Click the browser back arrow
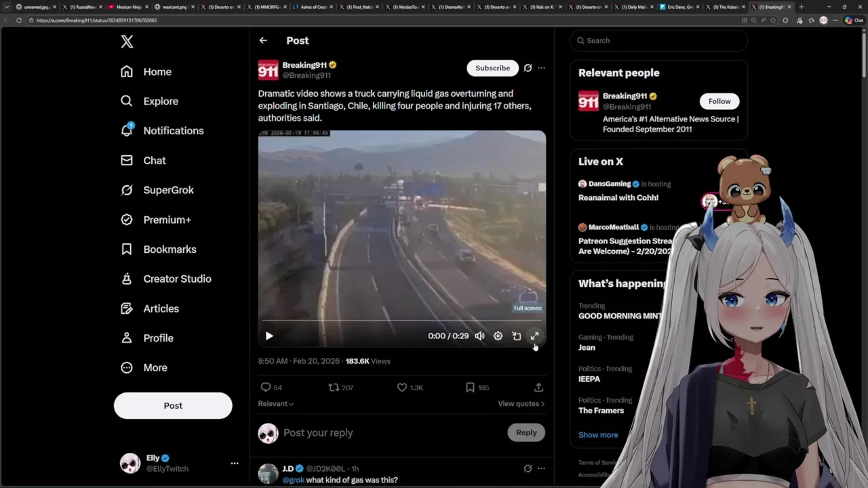This screenshot has height=488, width=868. (7, 20)
